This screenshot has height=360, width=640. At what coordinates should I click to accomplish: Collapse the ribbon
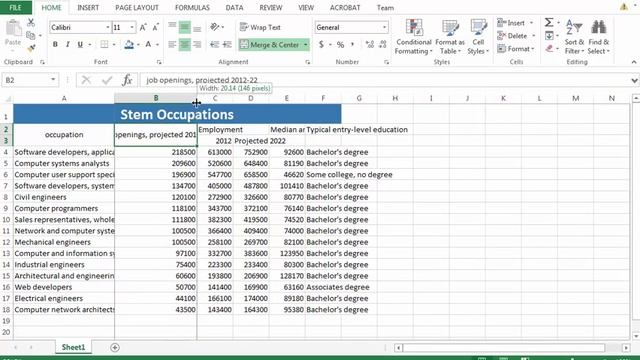634,62
